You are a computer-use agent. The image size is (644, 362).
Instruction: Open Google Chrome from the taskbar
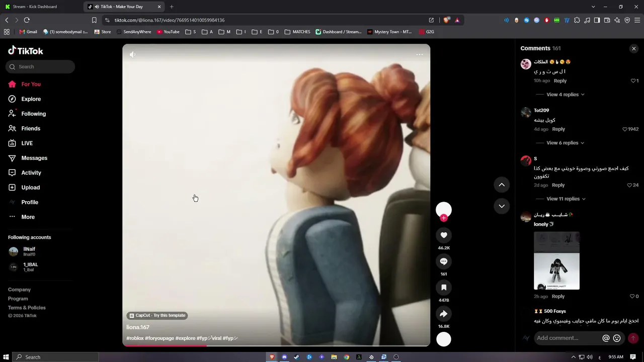[x=346, y=357]
